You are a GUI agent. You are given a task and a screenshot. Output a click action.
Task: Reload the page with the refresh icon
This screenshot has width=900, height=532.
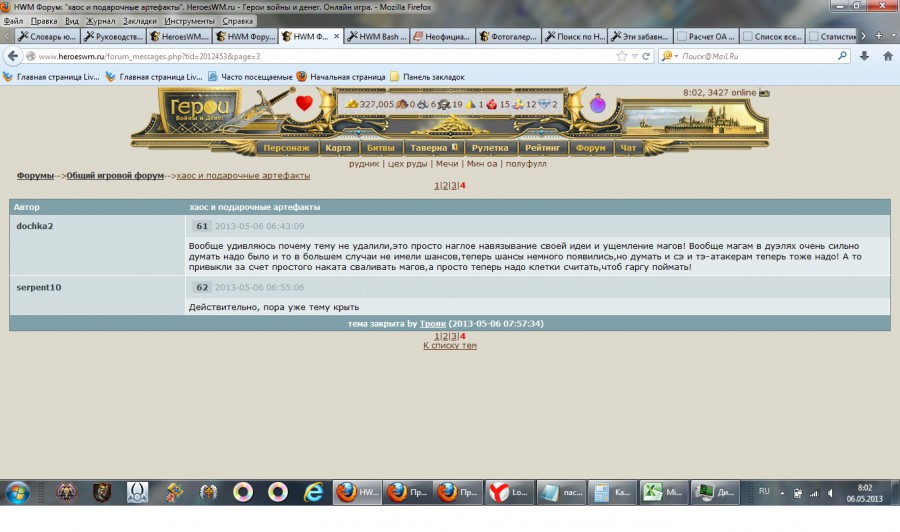(646, 56)
